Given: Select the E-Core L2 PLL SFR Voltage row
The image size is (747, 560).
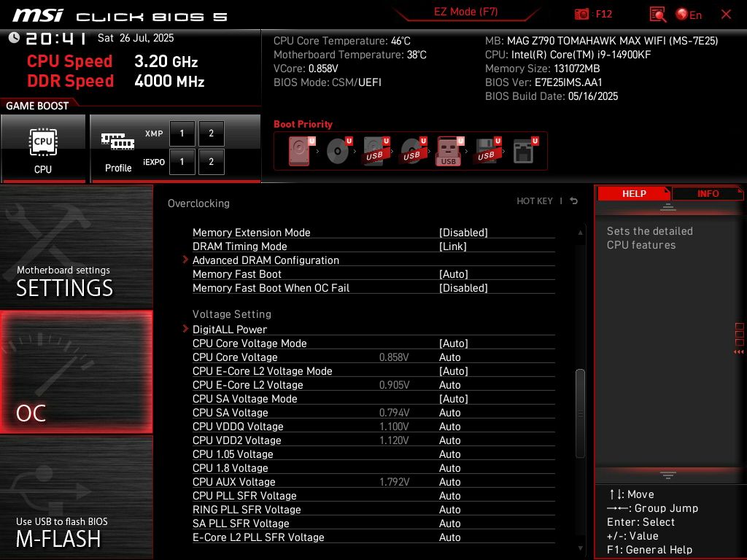Looking at the screenshot, I should [373, 537].
